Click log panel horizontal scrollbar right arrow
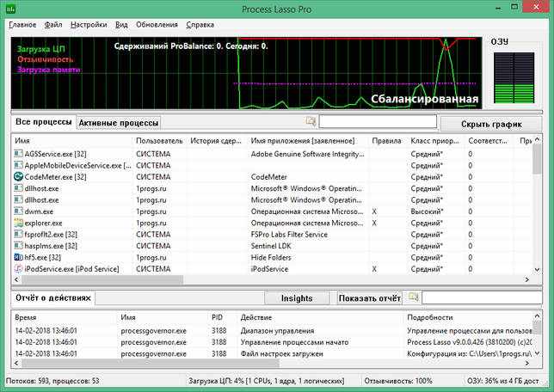Screen dimensions: 554x392 (x=527, y=363)
